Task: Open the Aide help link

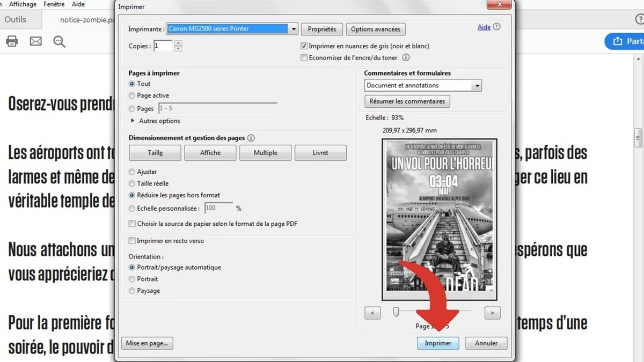Action: coord(484,27)
